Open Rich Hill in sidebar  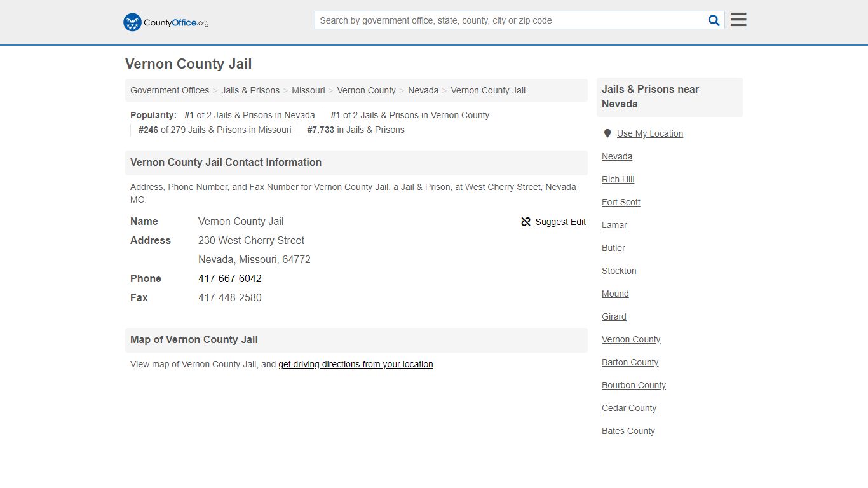pyautogui.click(x=618, y=179)
